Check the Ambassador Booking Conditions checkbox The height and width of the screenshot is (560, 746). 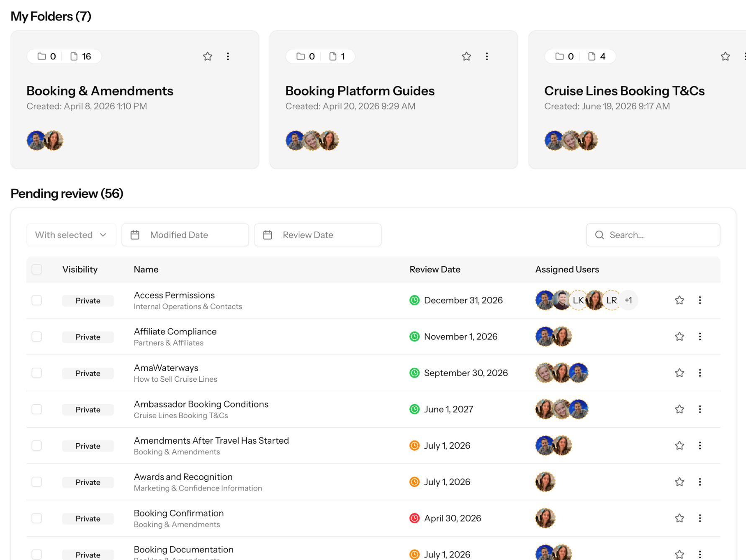[x=37, y=409]
